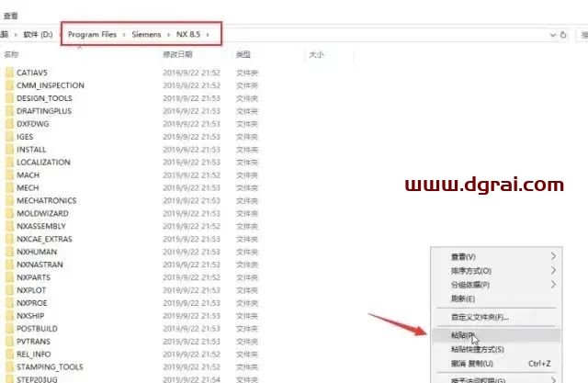Choose 粘贴(P) in context menu
588x383 pixels.
[496, 335]
